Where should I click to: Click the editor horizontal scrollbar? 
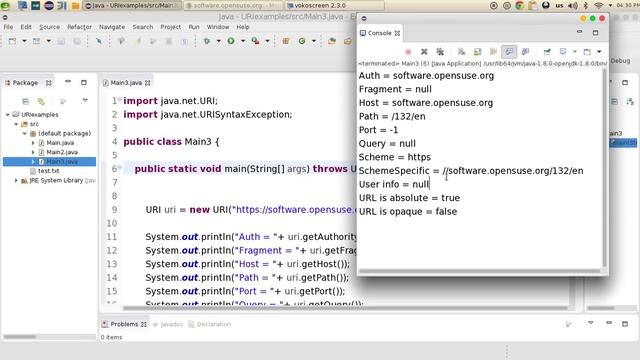click(345, 308)
